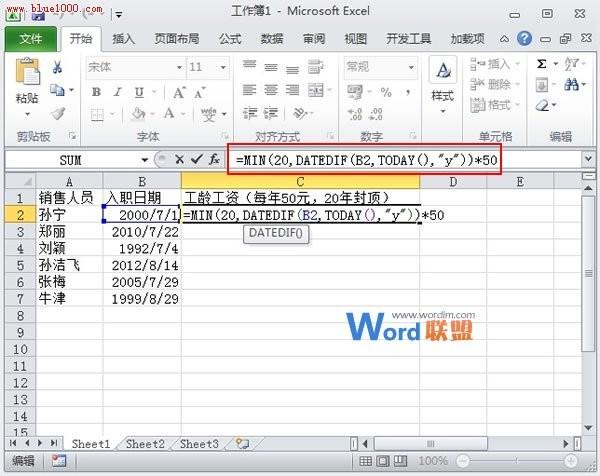Switch to the 公式 tab

tap(230, 39)
